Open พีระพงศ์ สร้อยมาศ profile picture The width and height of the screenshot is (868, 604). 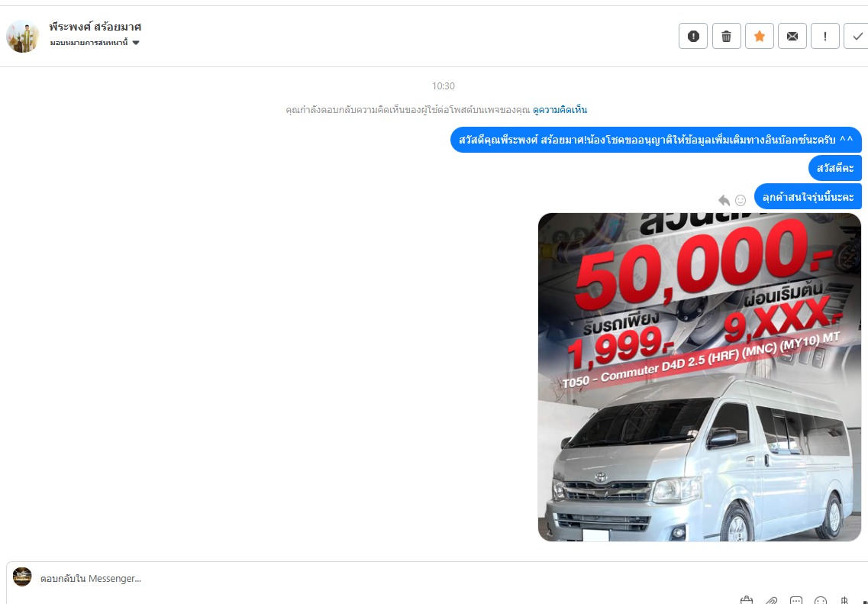point(23,37)
